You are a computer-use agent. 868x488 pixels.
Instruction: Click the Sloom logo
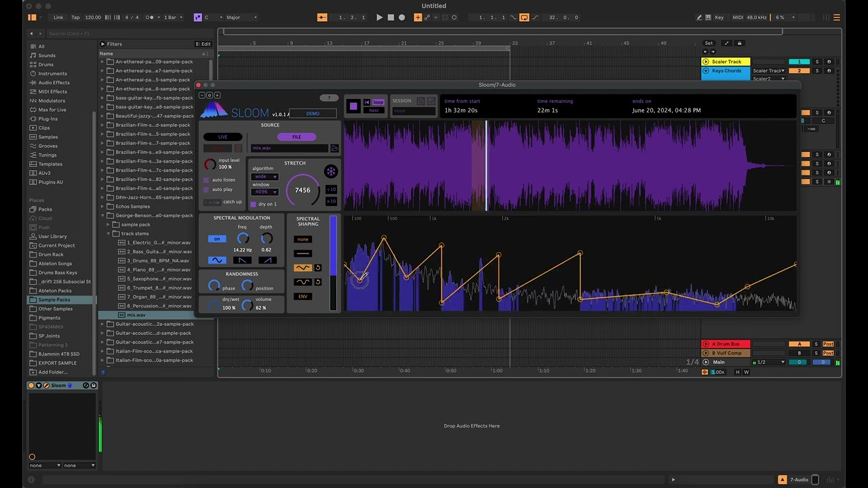pos(214,110)
